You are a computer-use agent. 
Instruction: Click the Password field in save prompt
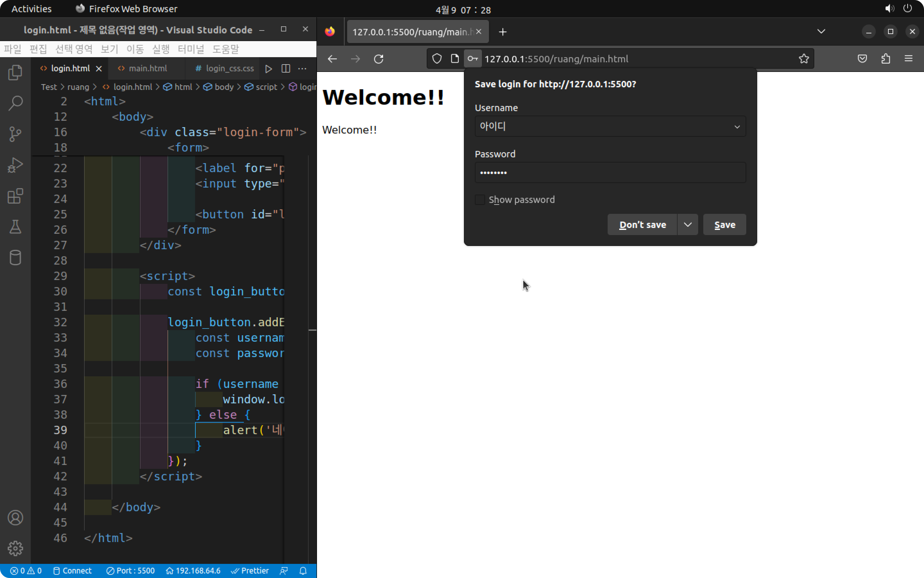[x=610, y=172]
